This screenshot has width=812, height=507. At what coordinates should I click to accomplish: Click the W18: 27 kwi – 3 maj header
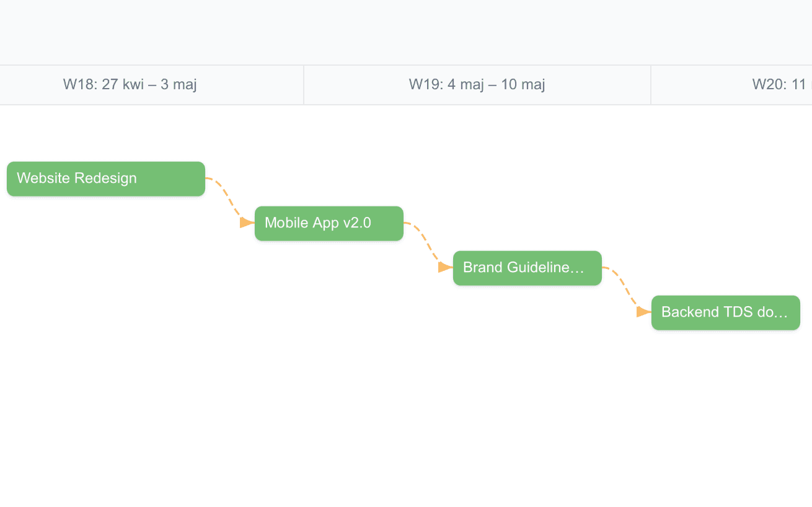130,84
